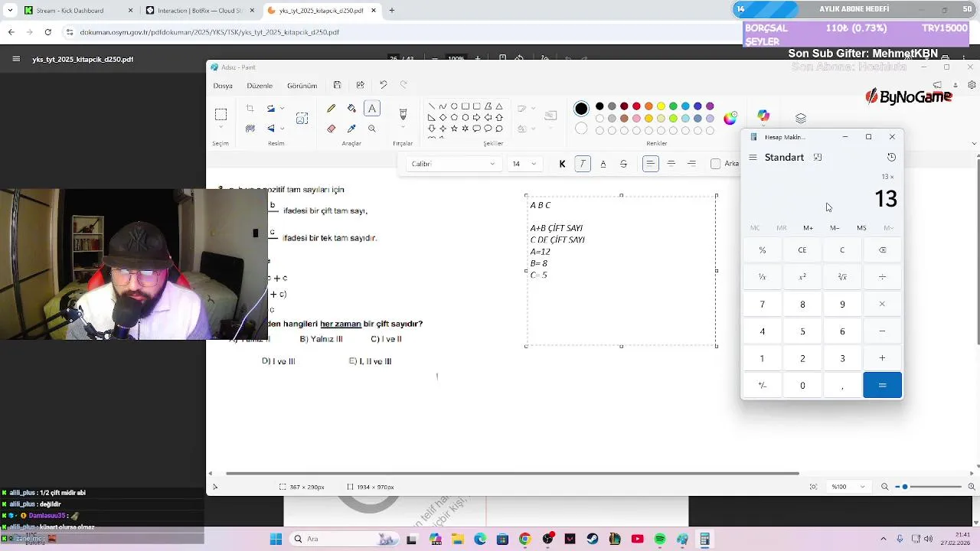Toggle Italic text formatting
This screenshot has height=551, width=980.
tap(583, 164)
